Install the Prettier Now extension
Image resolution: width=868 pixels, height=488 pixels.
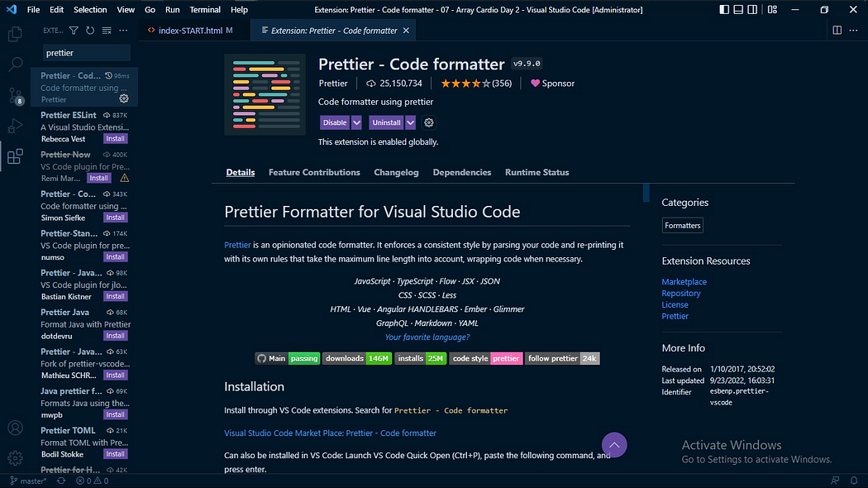(98, 178)
